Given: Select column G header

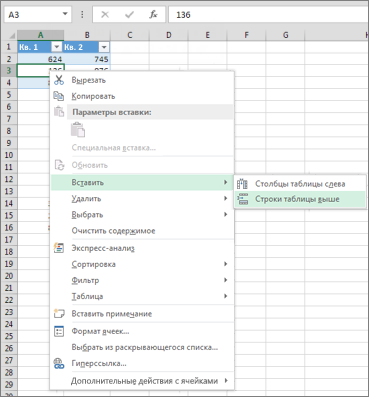Looking at the screenshot, I should 285,35.
